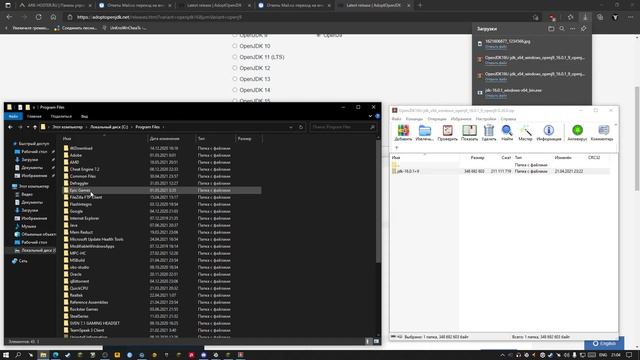Select OpenJDK 12 radio button
The width and height of the screenshot is (640, 360).
click(x=235, y=68)
